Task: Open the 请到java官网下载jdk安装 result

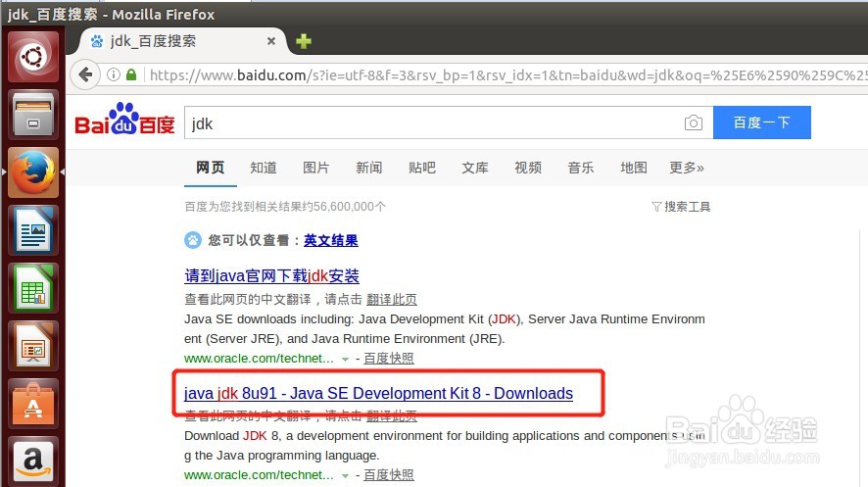Action: pos(271,275)
